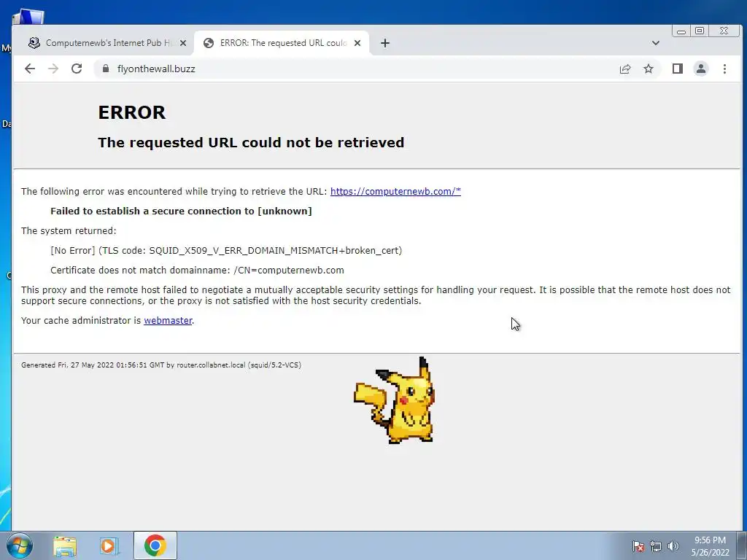Close the Computernewb's Internet Pub tab
747x560 pixels.
[183, 43]
